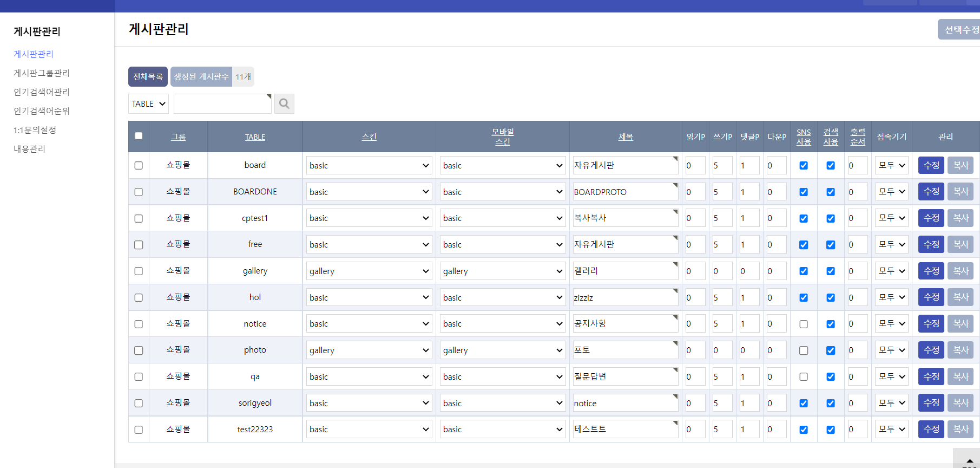Open skin dropdown for sorigyeol row
Screen dimensions: 980x468
click(x=369, y=403)
